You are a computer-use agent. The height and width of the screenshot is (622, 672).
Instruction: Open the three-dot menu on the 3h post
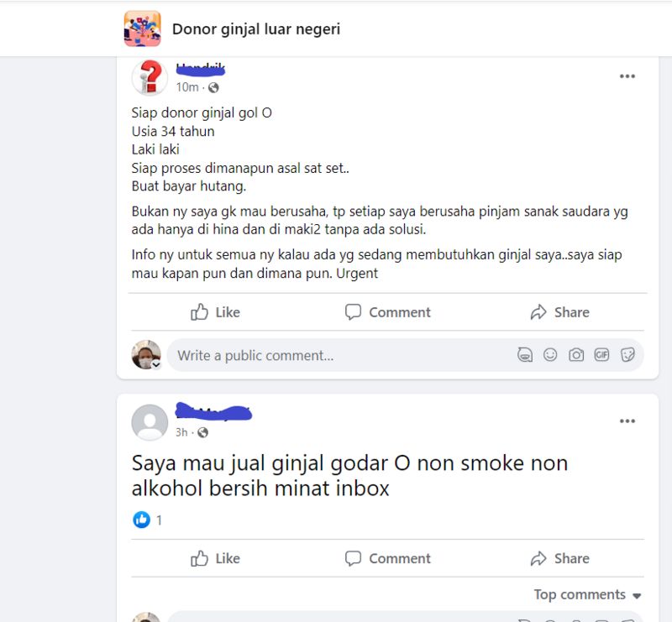coord(627,421)
